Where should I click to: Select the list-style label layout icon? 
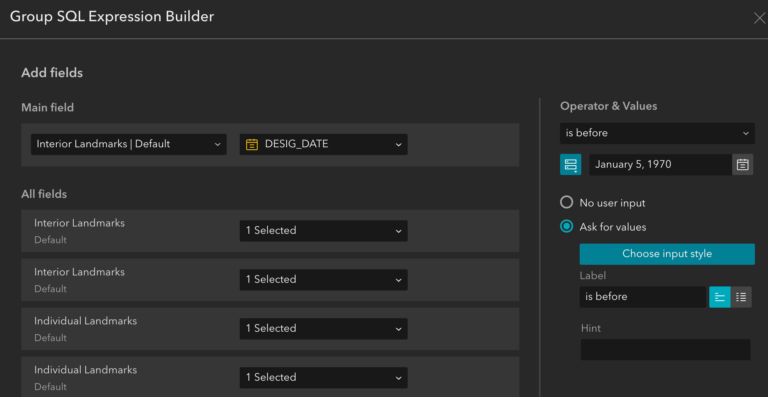tap(741, 297)
